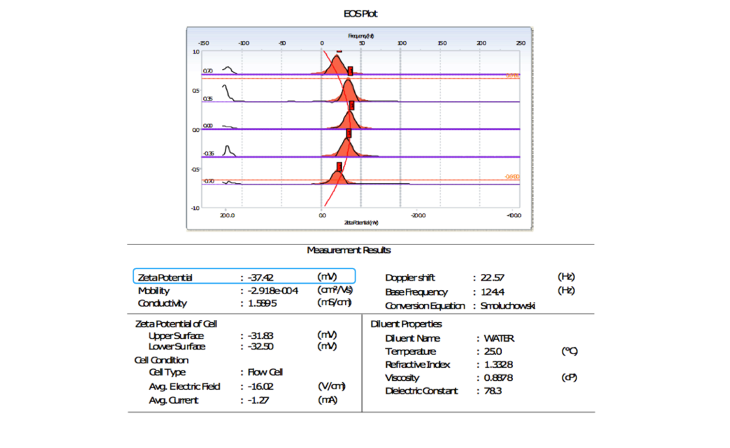The height and width of the screenshot is (448, 730).
Task: Click Diluent Name value WATER
Action: pos(499,339)
